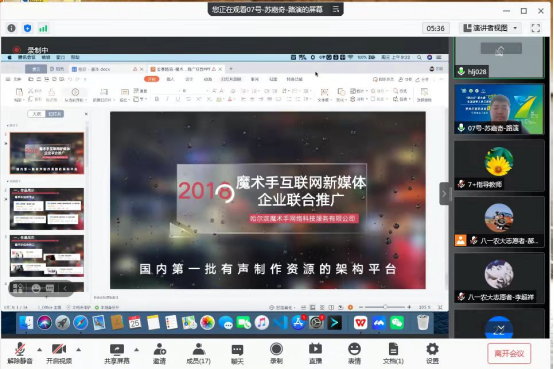Toggle fullscreen mode icon at top right
This screenshot has width=554, height=369.
536,28
